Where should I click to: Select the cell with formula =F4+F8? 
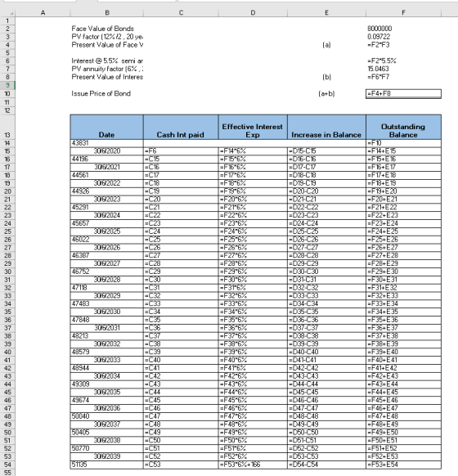(404, 93)
